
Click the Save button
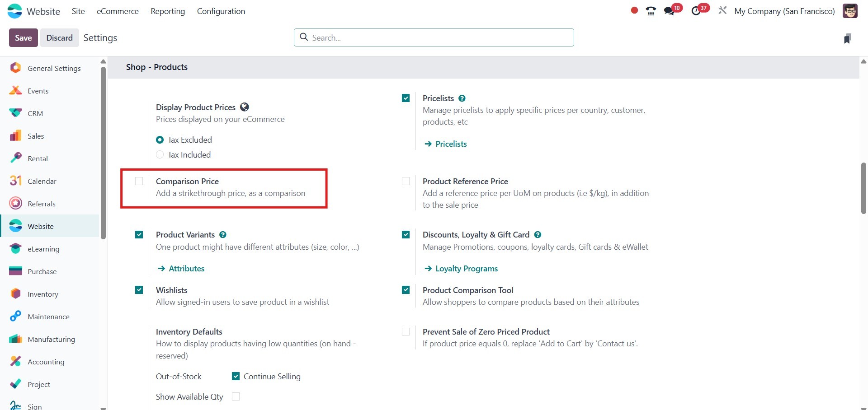click(24, 38)
